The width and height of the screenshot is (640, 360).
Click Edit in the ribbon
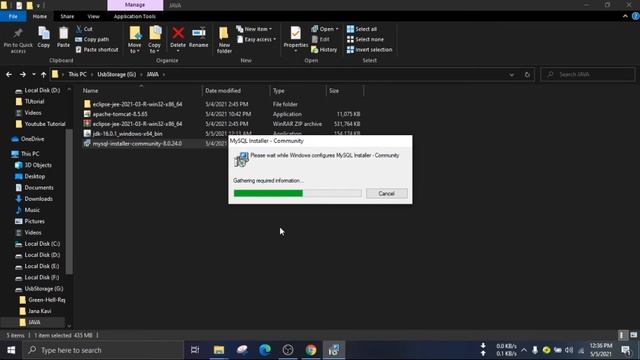point(321,39)
